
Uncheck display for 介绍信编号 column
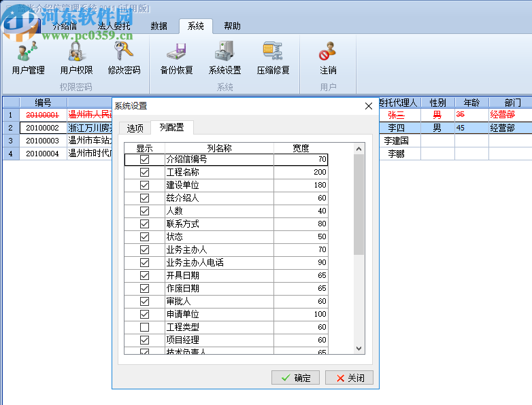(144, 159)
